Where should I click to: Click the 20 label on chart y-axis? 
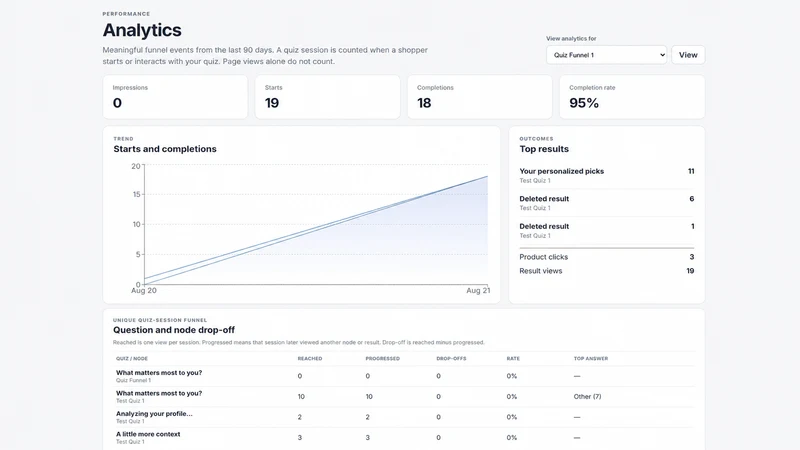pos(136,166)
